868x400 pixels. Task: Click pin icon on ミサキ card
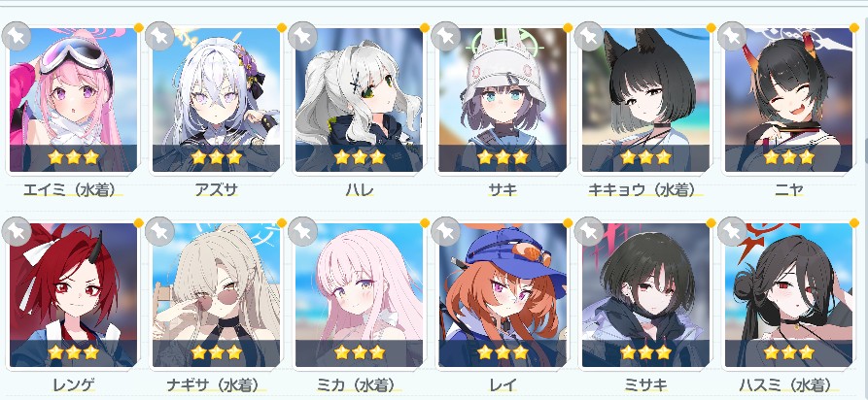[x=588, y=231]
